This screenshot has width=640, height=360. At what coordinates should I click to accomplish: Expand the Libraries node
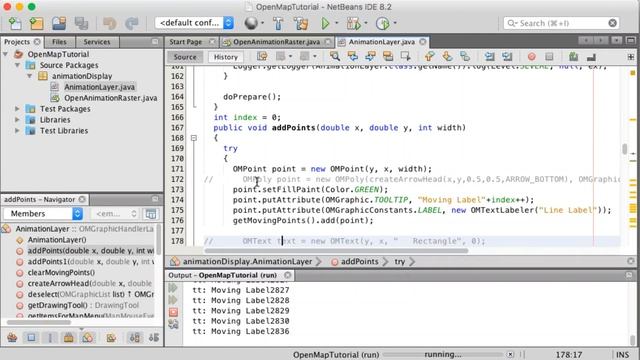17,120
